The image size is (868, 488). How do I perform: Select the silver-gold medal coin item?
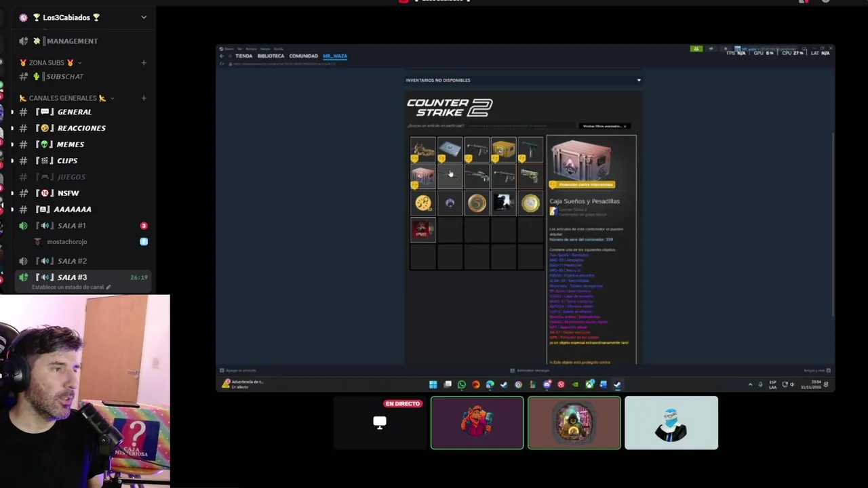pos(531,203)
